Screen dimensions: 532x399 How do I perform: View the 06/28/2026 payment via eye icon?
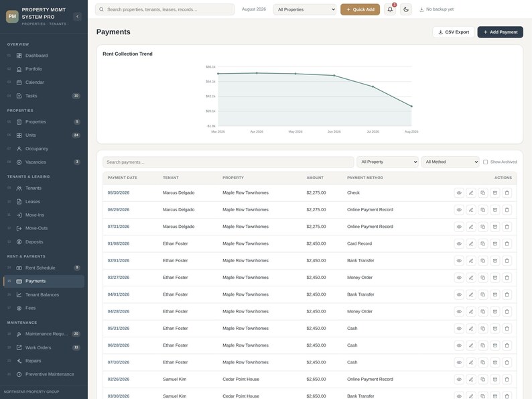tap(459, 345)
